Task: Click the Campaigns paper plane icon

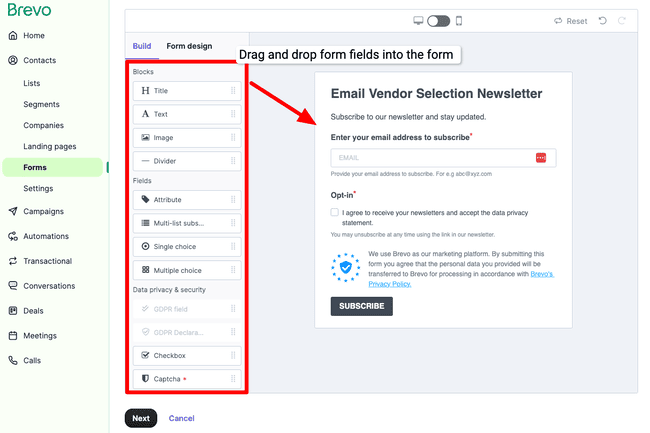Action: click(13, 211)
